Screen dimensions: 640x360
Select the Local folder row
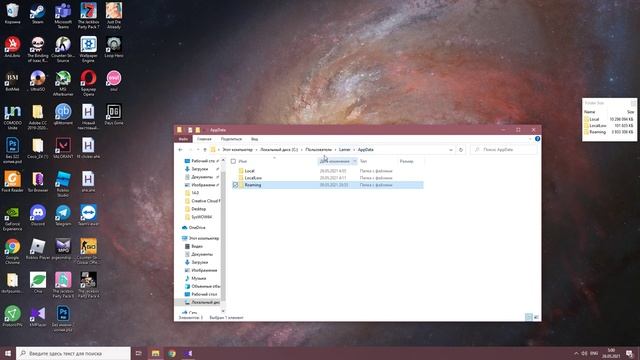pos(327,171)
